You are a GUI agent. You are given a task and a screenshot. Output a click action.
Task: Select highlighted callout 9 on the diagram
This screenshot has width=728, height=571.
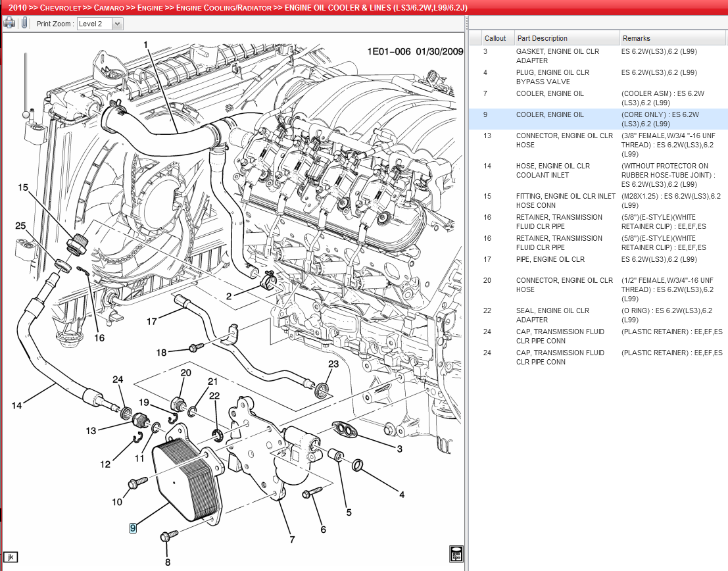(x=133, y=527)
